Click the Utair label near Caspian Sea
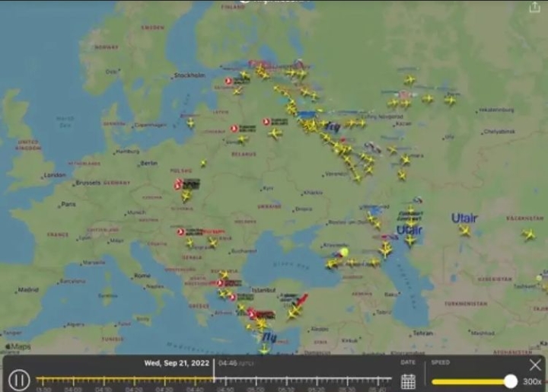Screen dimensions: 548x392 (x=409, y=229)
